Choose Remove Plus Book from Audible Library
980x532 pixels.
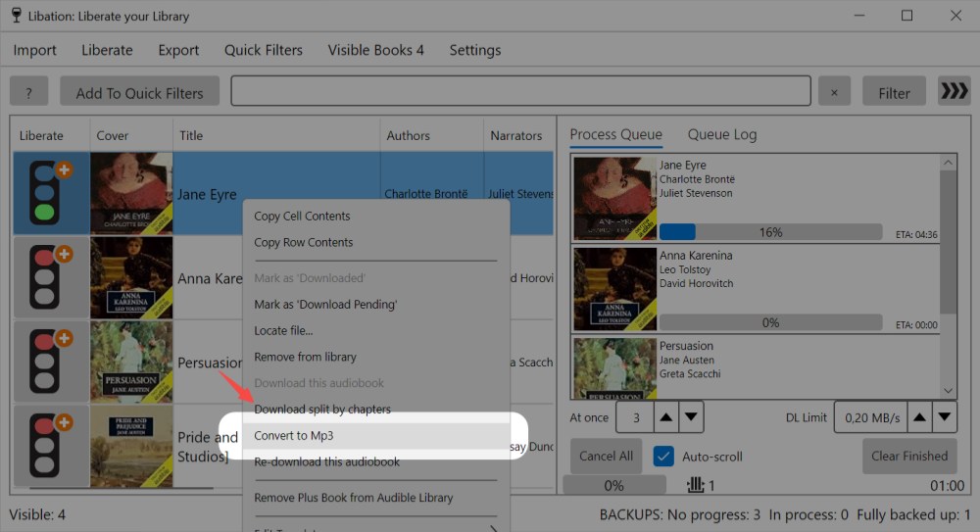[x=376, y=498]
